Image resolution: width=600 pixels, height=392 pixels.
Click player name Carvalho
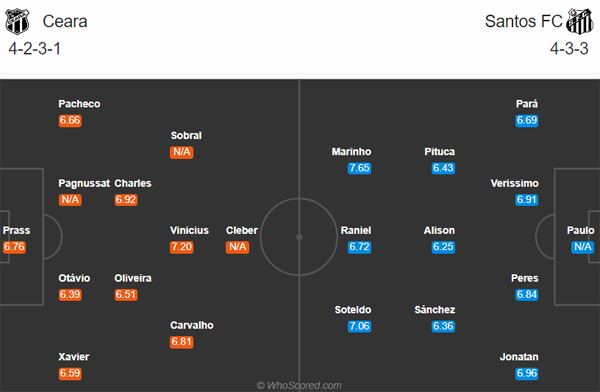click(192, 325)
